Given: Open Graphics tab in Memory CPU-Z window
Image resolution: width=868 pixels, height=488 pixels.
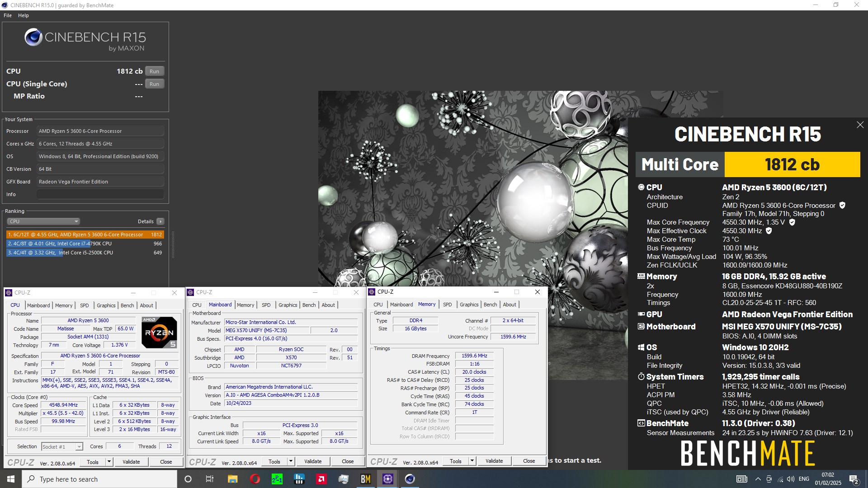Looking at the screenshot, I should tap(469, 305).
